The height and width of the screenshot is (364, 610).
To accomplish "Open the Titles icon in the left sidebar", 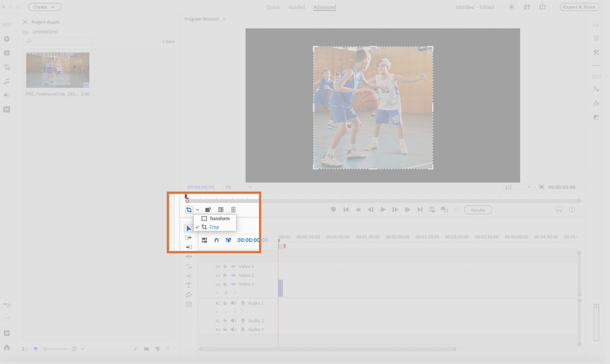I will [x=7, y=67].
